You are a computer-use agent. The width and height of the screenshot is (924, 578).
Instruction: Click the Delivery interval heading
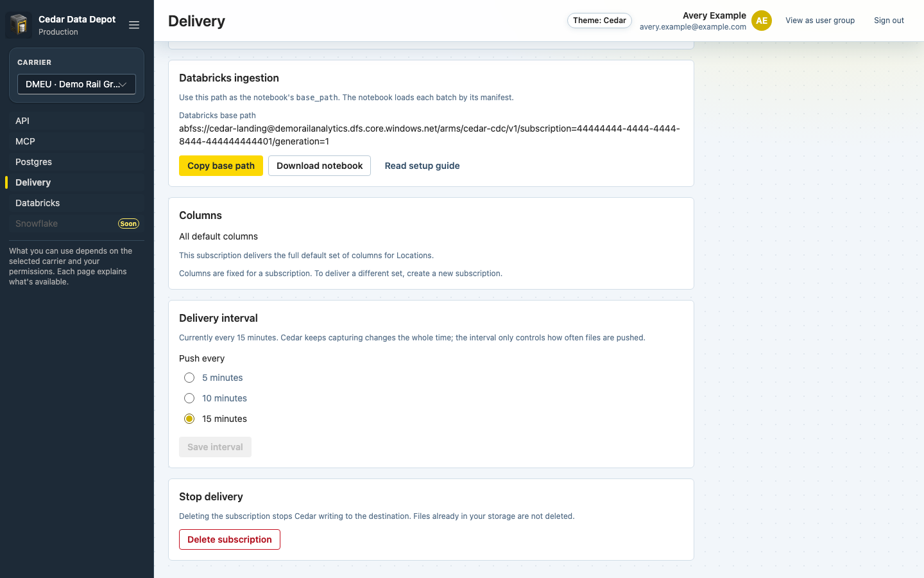pos(218,318)
